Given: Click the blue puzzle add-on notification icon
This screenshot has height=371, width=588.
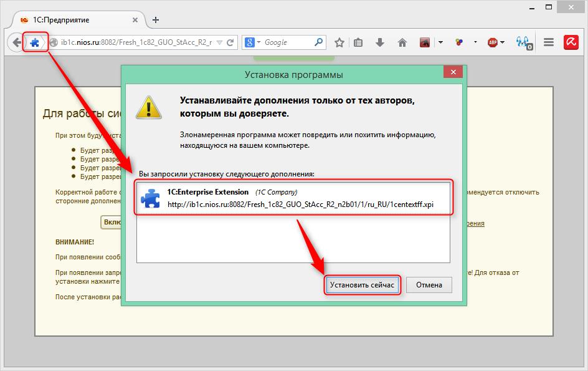Looking at the screenshot, I should (34, 42).
